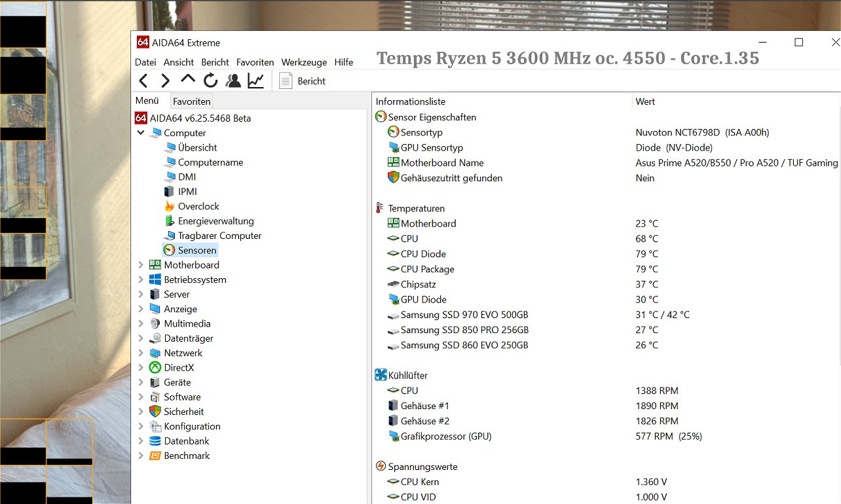The height and width of the screenshot is (504, 841).
Task: Click the Netzwerk icon in tree
Action: (155, 353)
